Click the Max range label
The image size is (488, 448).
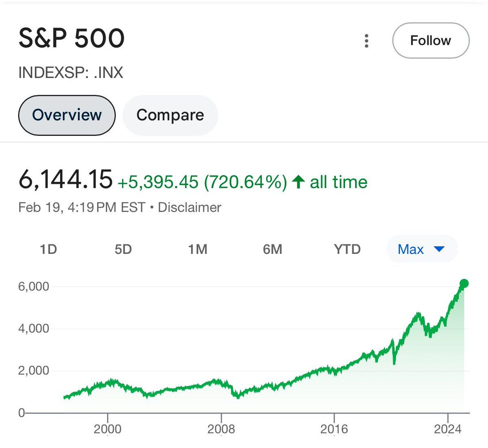(x=411, y=249)
